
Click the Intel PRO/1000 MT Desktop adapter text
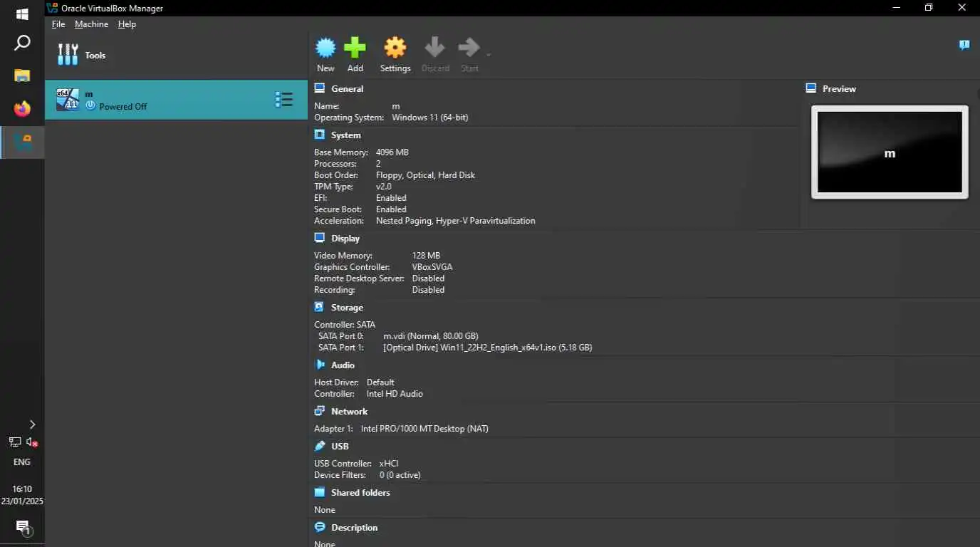click(x=424, y=429)
